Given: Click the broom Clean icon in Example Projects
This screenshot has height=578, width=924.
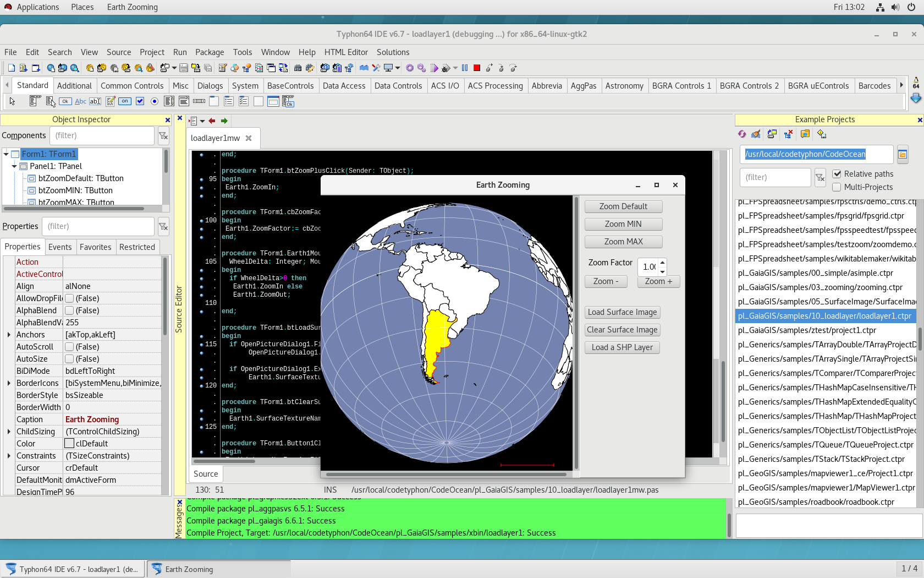Looking at the screenshot, I should coord(756,134).
